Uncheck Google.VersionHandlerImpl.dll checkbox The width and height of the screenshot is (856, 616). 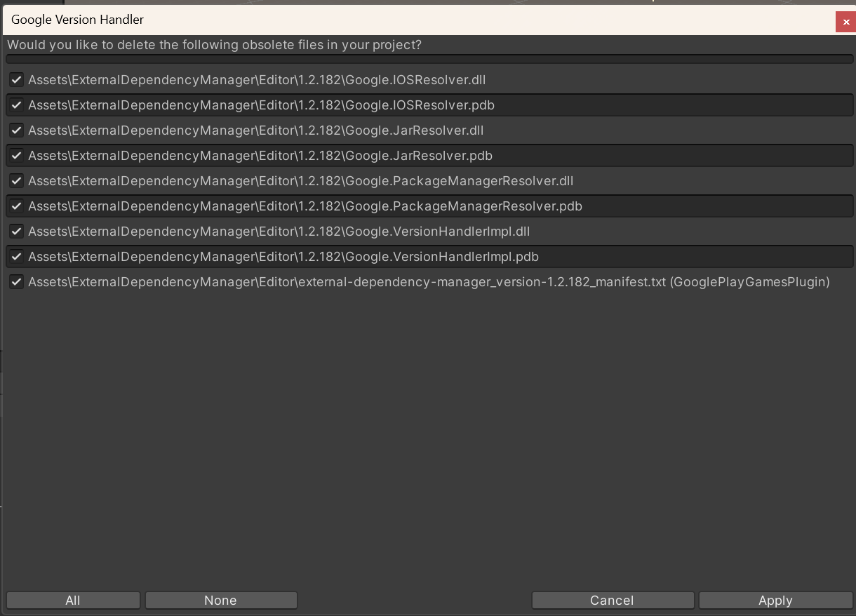click(16, 232)
